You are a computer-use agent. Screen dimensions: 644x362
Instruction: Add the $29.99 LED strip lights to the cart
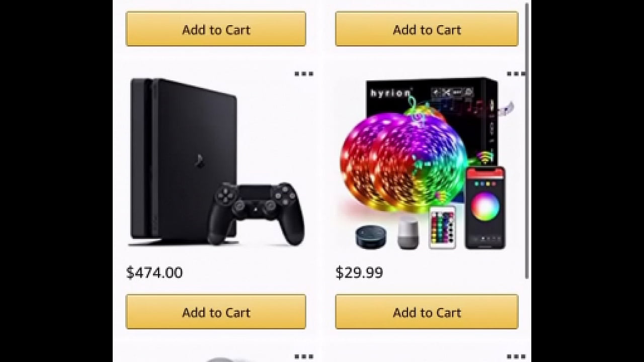tap(427, 312)
